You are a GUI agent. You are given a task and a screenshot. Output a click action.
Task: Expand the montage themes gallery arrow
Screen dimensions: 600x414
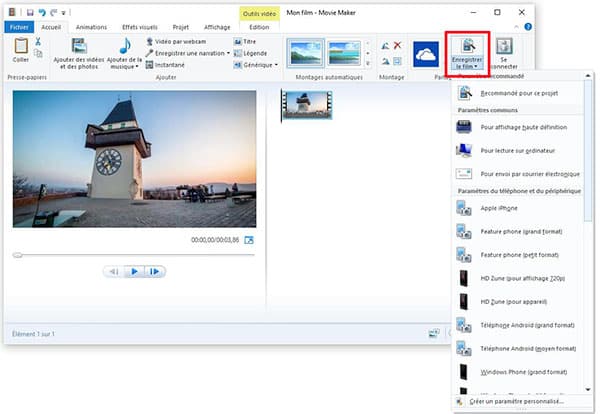[x=368, y=64]
